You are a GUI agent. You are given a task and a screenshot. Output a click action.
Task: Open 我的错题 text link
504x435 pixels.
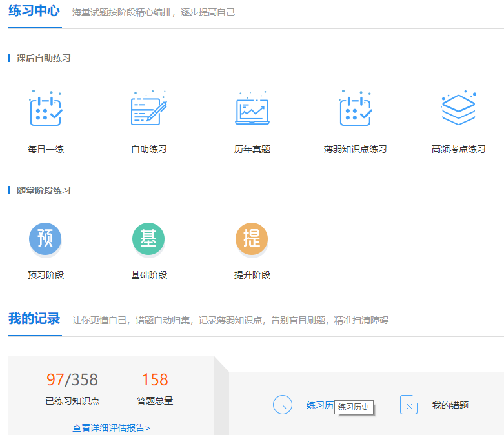pyautogui.click(x=450, y=405)
